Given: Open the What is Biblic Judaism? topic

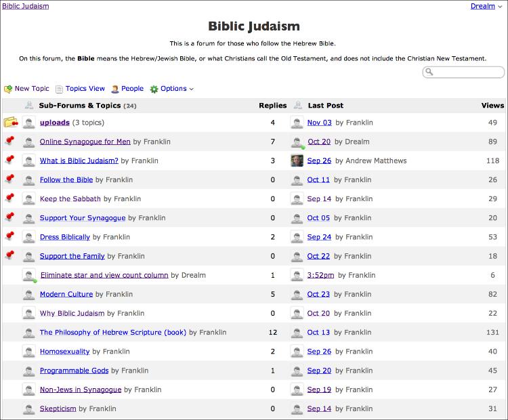Looking at the screenshot, I should click(x=79, y=161).
